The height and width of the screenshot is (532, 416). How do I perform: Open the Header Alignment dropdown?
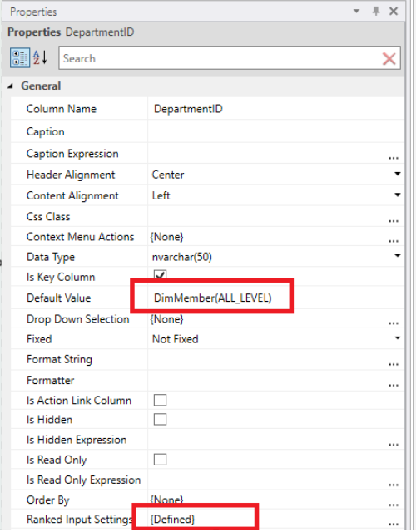(398, 174)
